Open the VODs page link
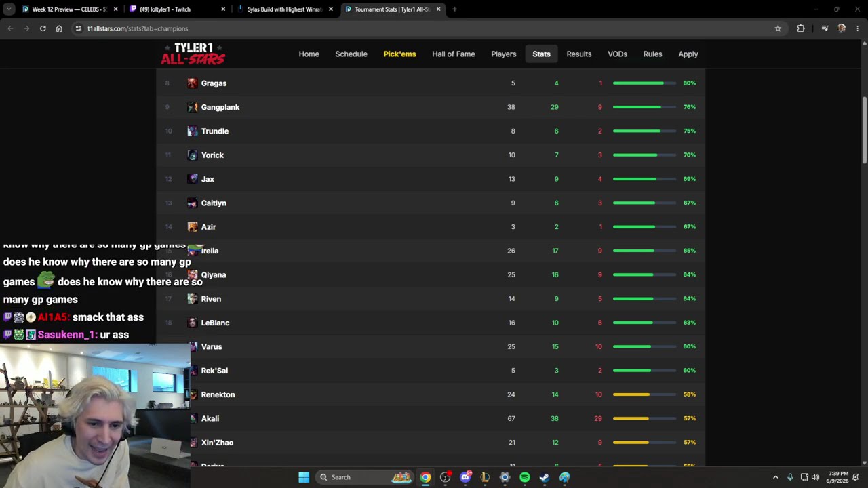The image size is (868, 488). 617,54
